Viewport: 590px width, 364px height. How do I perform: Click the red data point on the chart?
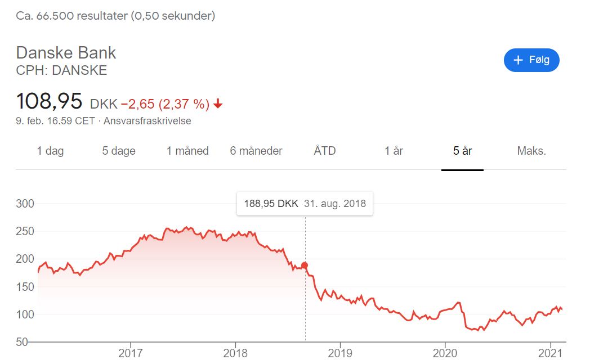[x=305, y=265]
